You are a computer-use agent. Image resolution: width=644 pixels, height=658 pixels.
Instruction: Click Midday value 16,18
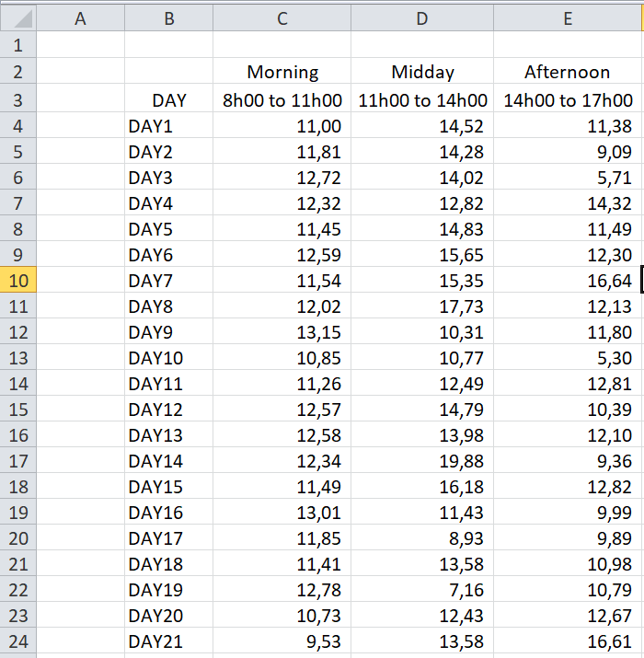coord(422,486)
